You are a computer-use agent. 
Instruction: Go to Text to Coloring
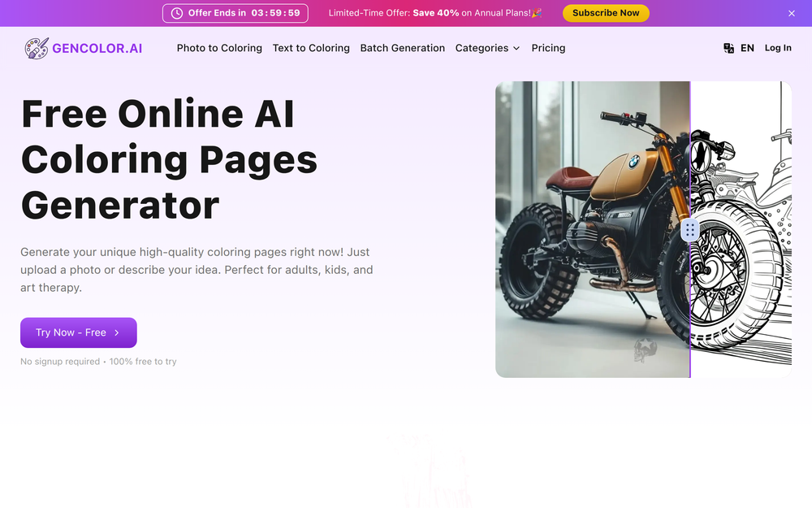click(311, 48)
